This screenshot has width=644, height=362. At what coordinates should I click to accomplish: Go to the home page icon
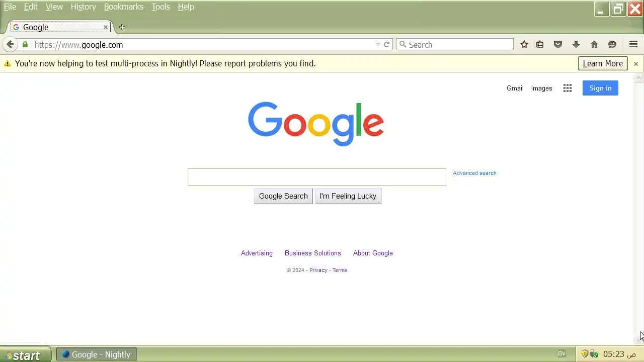click(x=594, y=45)
